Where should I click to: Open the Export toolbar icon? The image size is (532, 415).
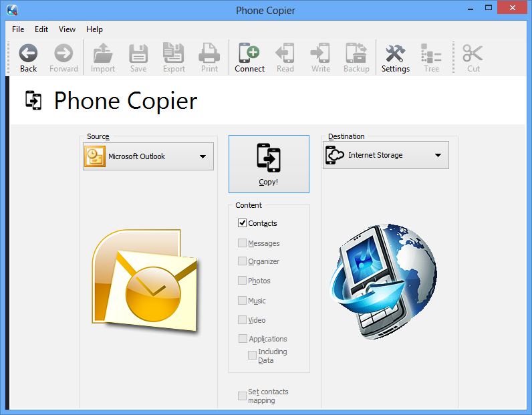[x=174, y=53]
